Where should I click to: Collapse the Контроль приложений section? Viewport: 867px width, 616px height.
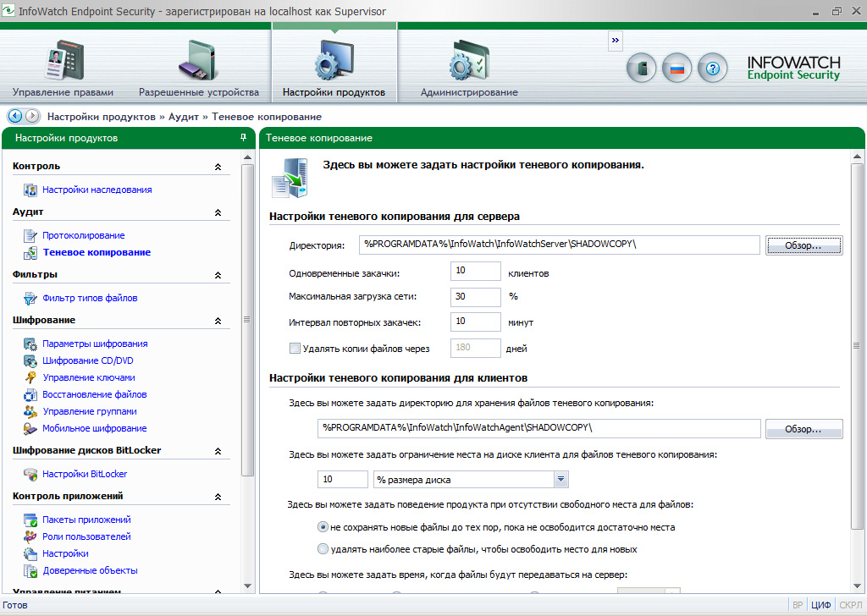tap(218, 498)
